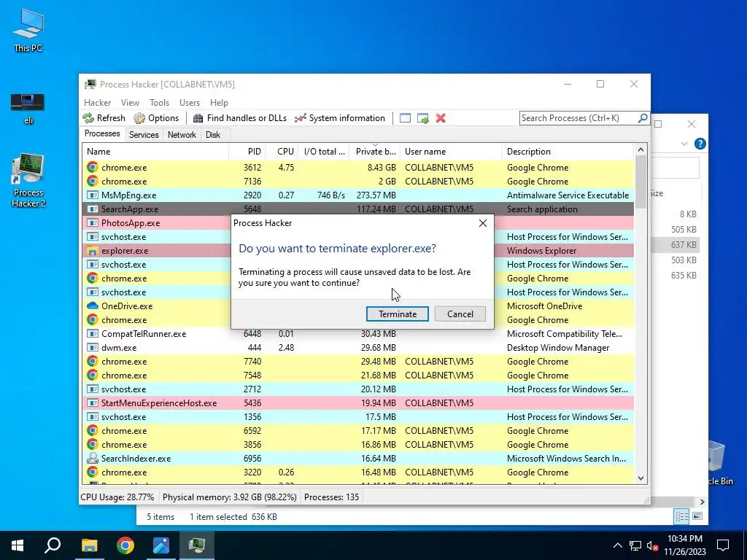747x560 pixels.
Task: Open the This PC desktop icon
Action: pos(28,31)
